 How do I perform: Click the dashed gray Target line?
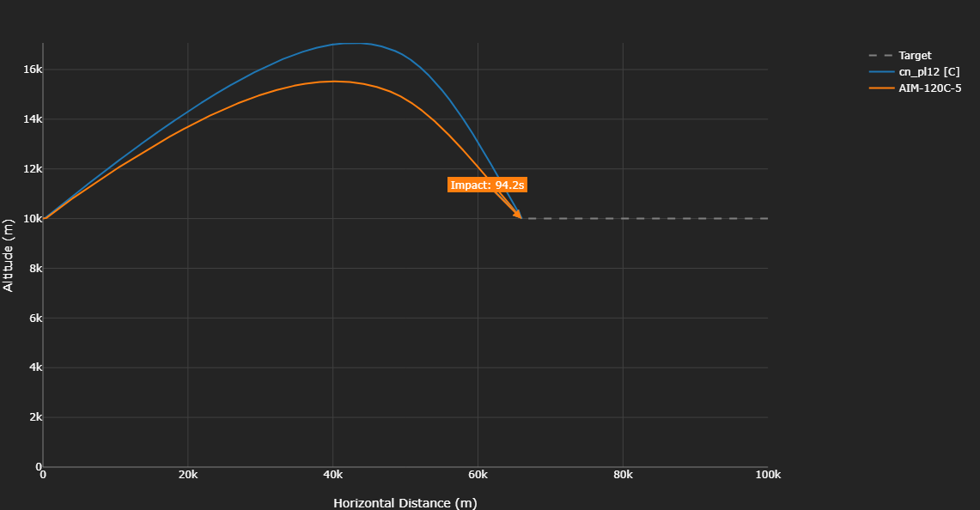point(647,219)
